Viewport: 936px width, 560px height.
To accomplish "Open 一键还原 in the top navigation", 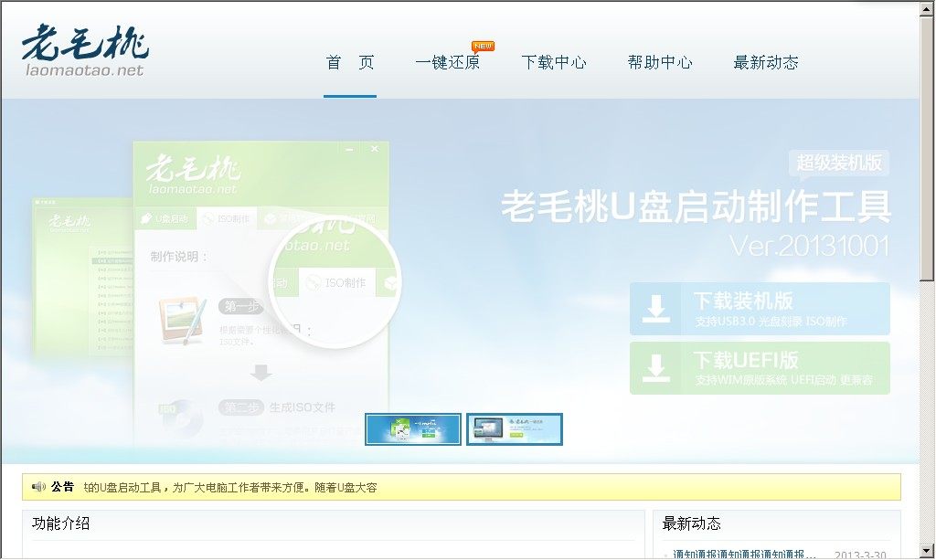I will pyautogui.click(x=447, y=63).
